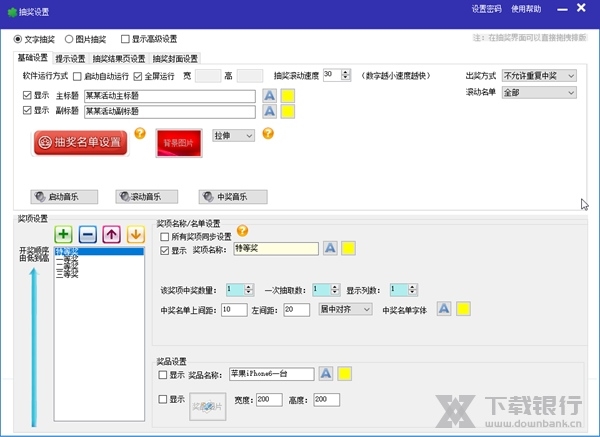Click the blue minus remove-prize icon
The image size is (600, 437).
[88, 234]
